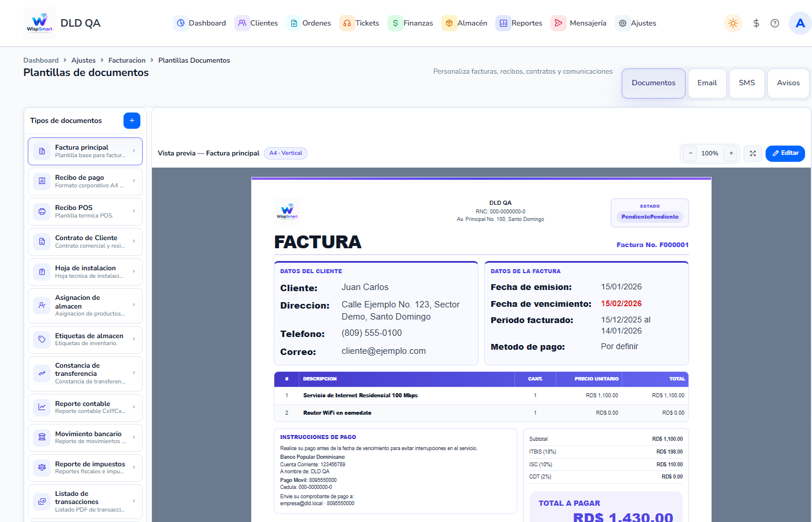Switch to the SMS tab
Viewport: 812px width, 522px height.
coord(747,83)
